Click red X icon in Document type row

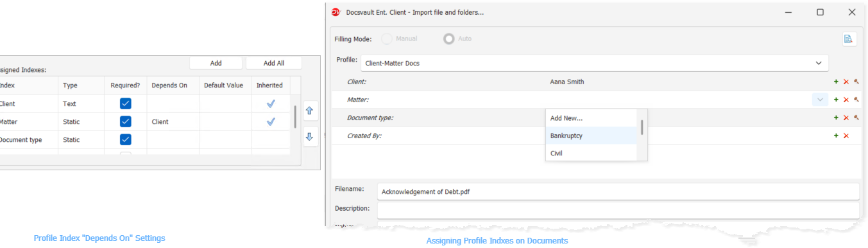[846, 118]
